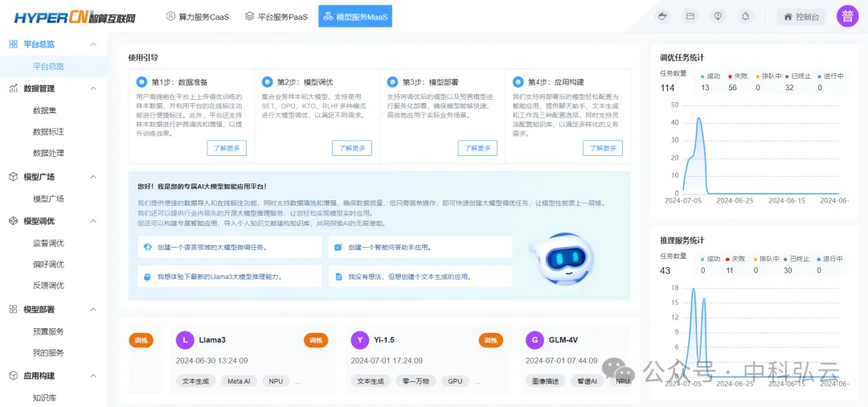
Task: Click the purple L icon for Llama3
Action: click(185, 340)
